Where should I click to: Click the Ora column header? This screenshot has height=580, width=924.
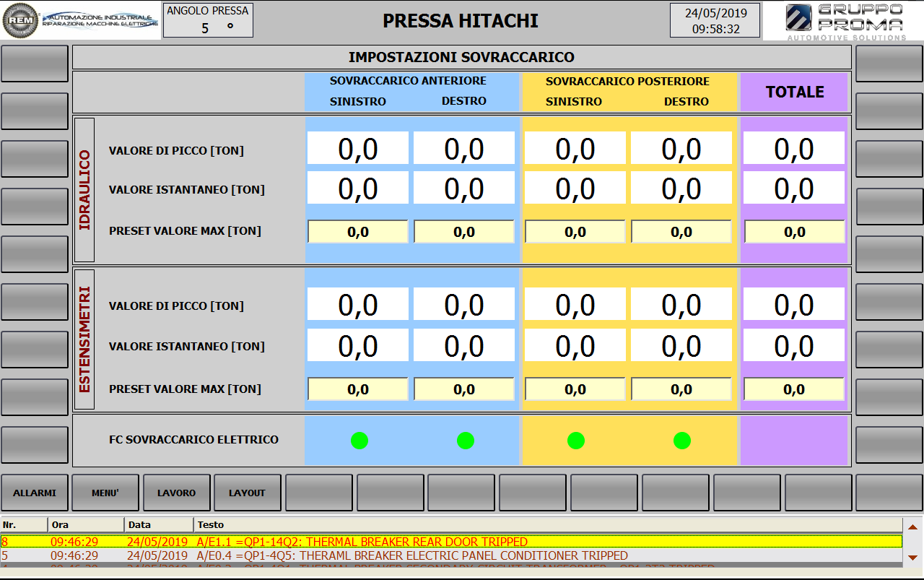[x=86, y=524]
